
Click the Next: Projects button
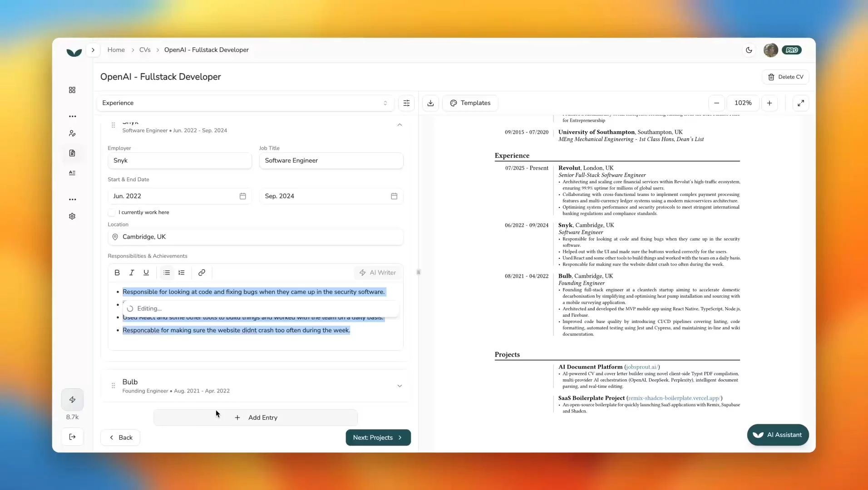[x=378, y=437]
